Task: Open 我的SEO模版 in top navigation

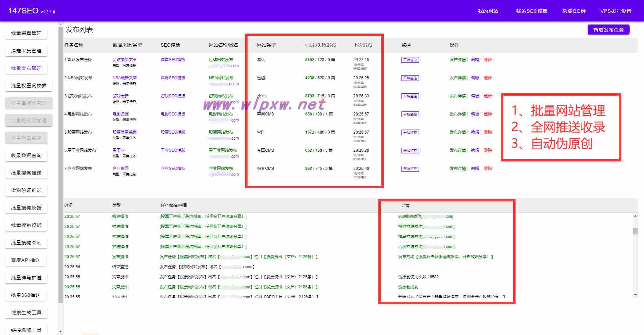Action: [x=532, y=11]
